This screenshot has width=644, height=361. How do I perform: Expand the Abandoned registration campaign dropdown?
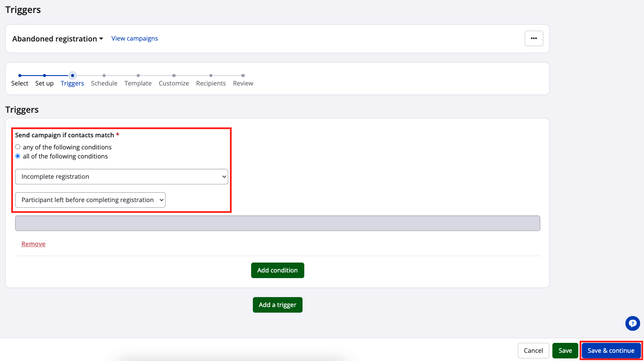tap(58, 39)
